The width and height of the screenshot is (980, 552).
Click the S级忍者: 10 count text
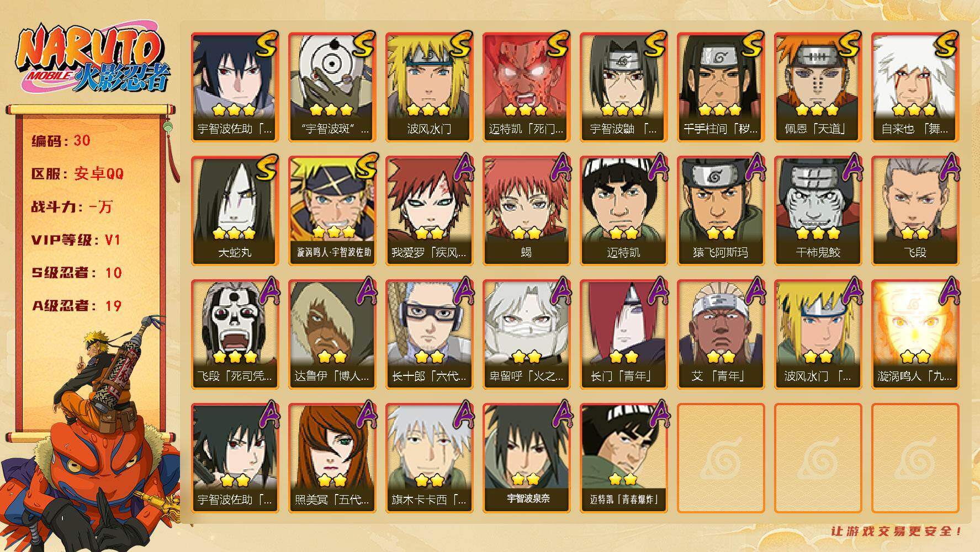[77, 273]
